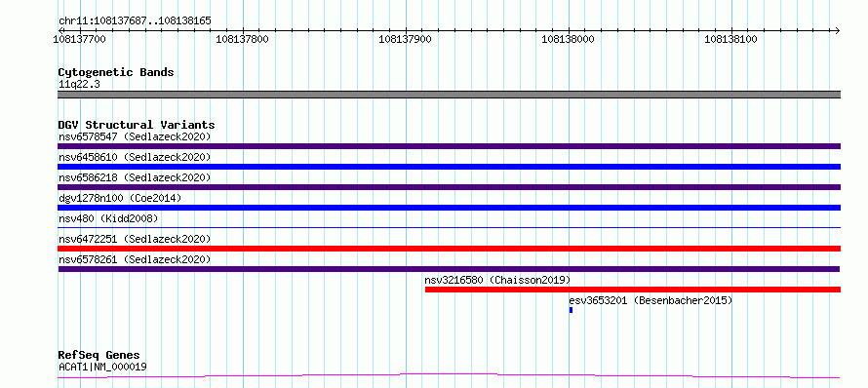Image resolution: width=868 pixels, height=388 pixels.
Task: Click the blue bar under nsv6458610
Action: (449, 167)
